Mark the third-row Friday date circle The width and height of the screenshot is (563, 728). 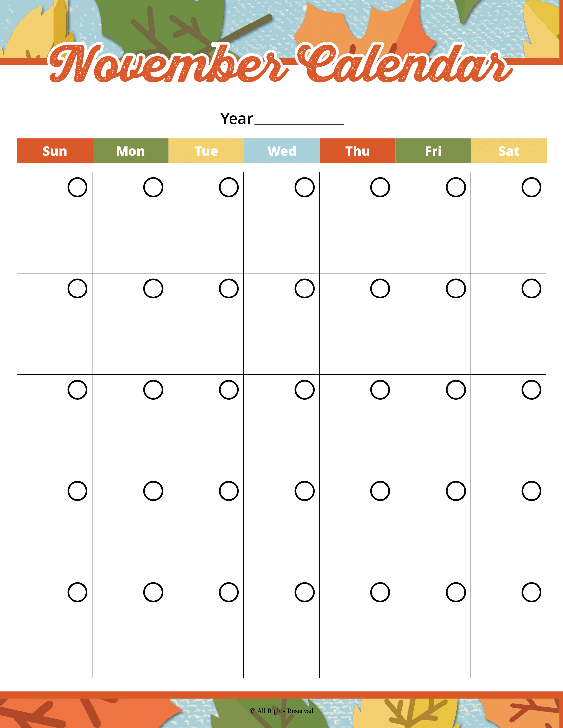[456, 390]
